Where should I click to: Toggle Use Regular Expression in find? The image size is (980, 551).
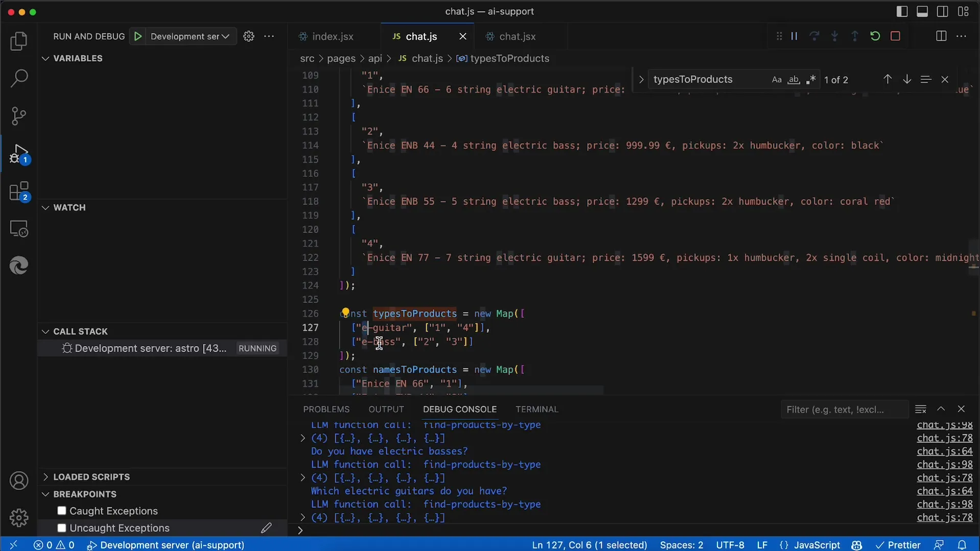pos(811,80)
